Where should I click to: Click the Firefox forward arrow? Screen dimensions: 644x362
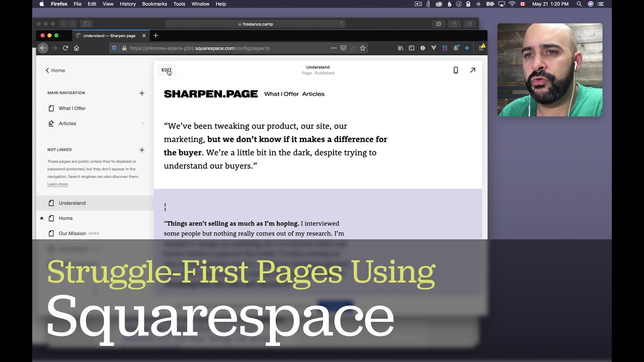pyautogui.click(x=54, y=48)
